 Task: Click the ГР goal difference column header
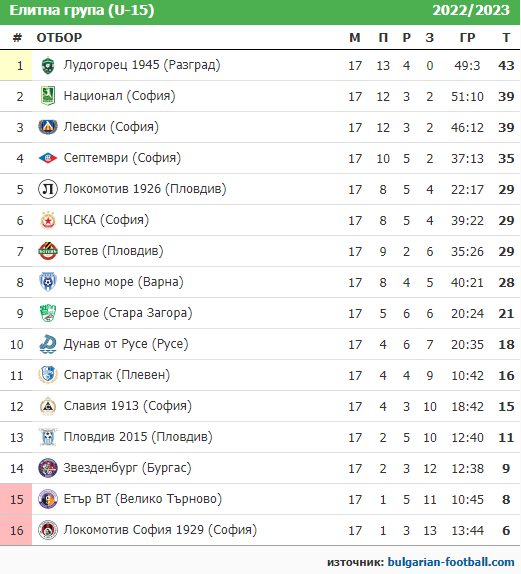[467, 37]
